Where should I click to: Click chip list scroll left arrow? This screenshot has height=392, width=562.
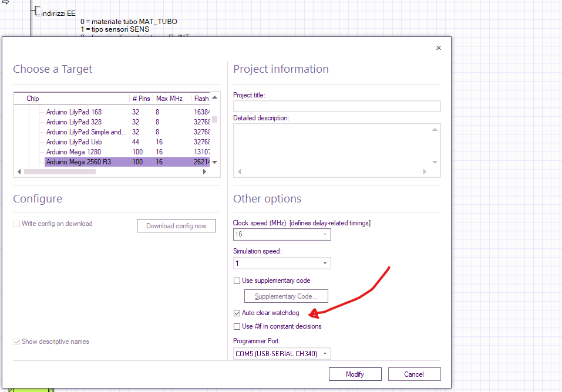click(x=19, y=171)
